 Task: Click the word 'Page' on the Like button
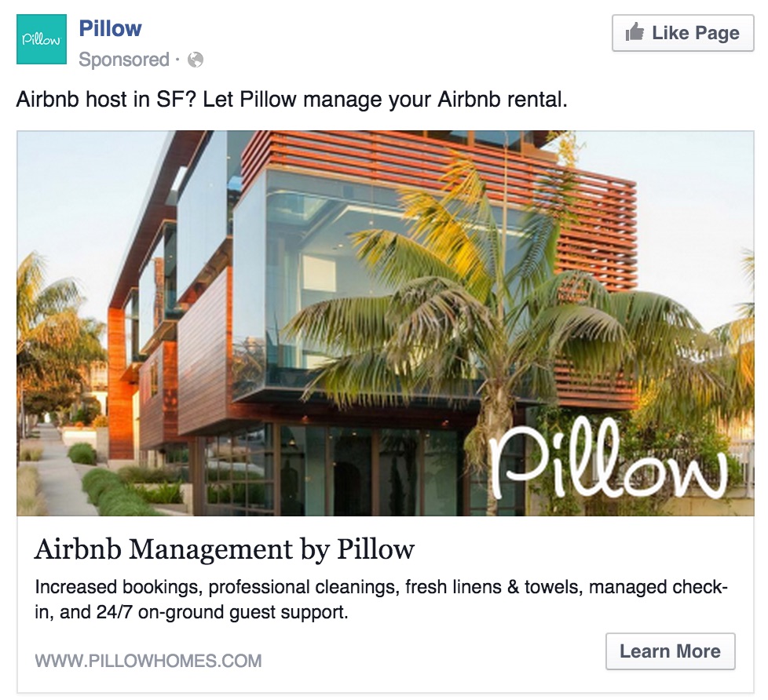click(718, 33)
